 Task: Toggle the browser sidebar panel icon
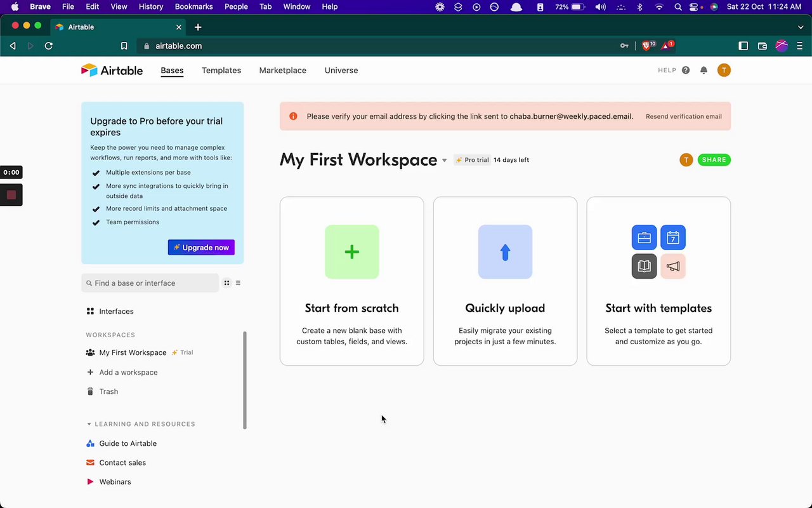[743, 46]
